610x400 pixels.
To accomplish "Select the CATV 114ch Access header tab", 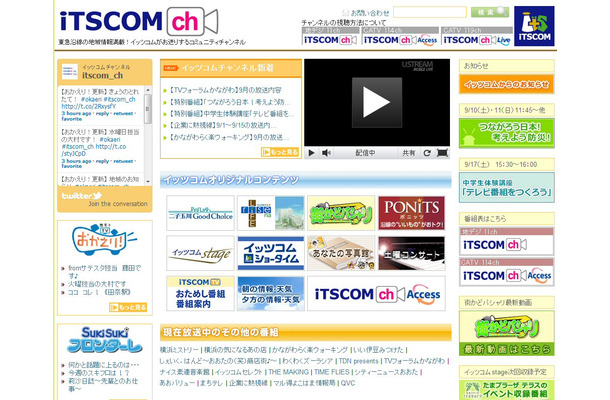I will [x=400, y=36].
